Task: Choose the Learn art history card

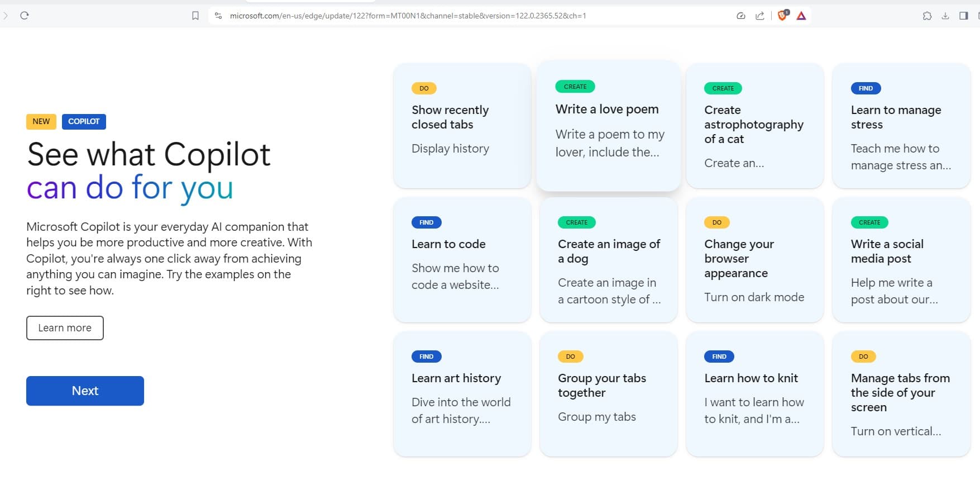Action: pos(462,393)
